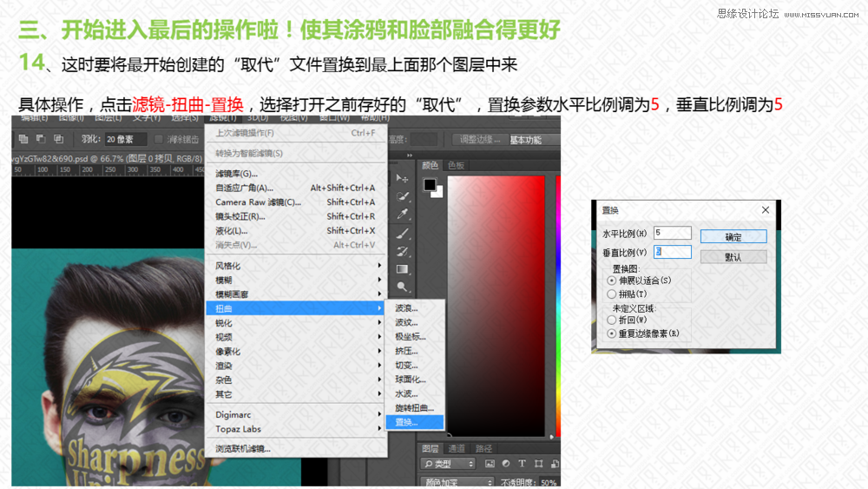This screenshot has width=868, height=489.
Task: Choose 液化(L)... from Filter menu
Action: [x=296, y=231]
